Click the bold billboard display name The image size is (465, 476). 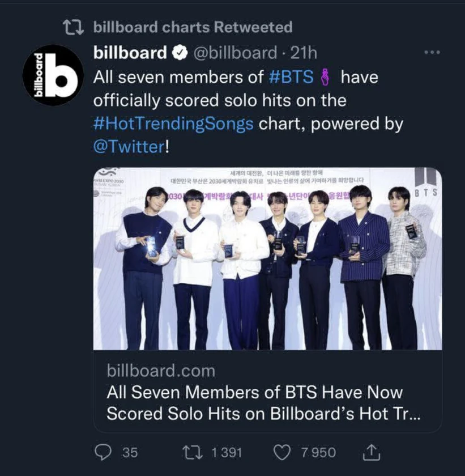coord(130,53)
